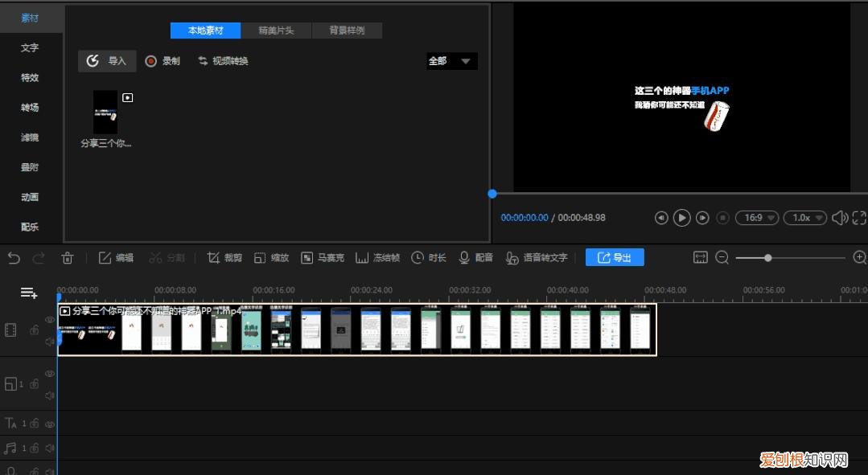The image size is (868, 475).
Task: Click the 导出 (Export) button
Action: point(615,257)
